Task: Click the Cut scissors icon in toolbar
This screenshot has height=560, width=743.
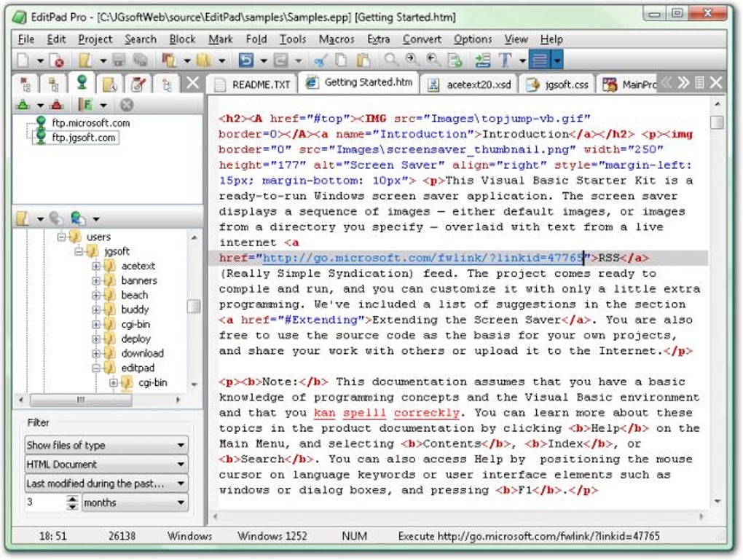Action: 320,61
